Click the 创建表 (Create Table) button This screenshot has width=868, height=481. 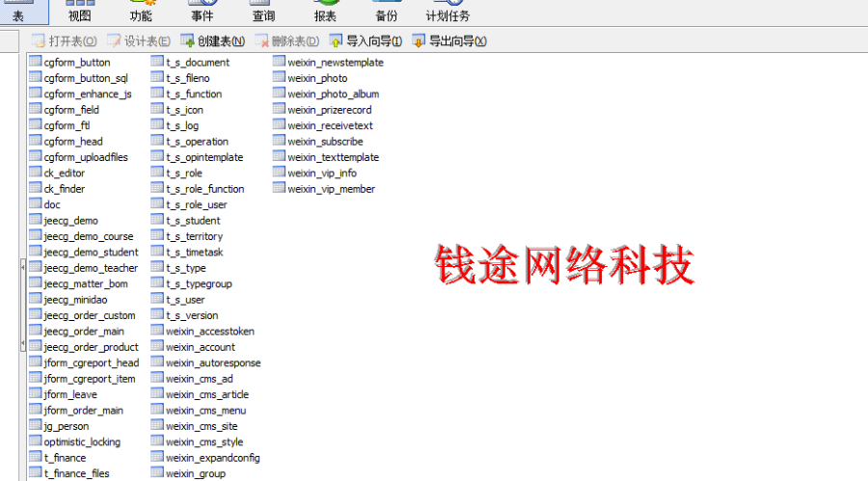click(212, 40)
